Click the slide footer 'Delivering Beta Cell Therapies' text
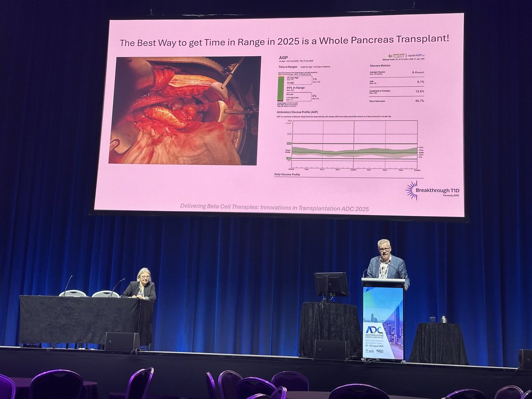The image size is (532, 399). click(x=274, y=207)
